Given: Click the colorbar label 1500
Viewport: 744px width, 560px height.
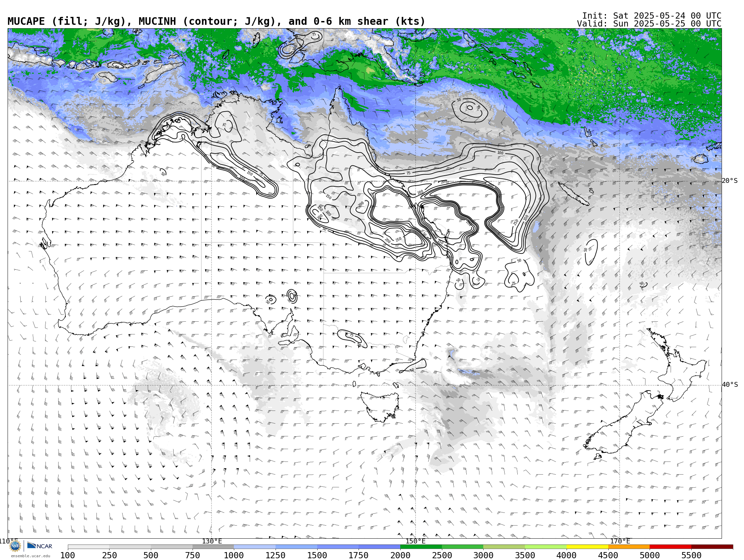Looking at the screenshot, I should 317,556.
